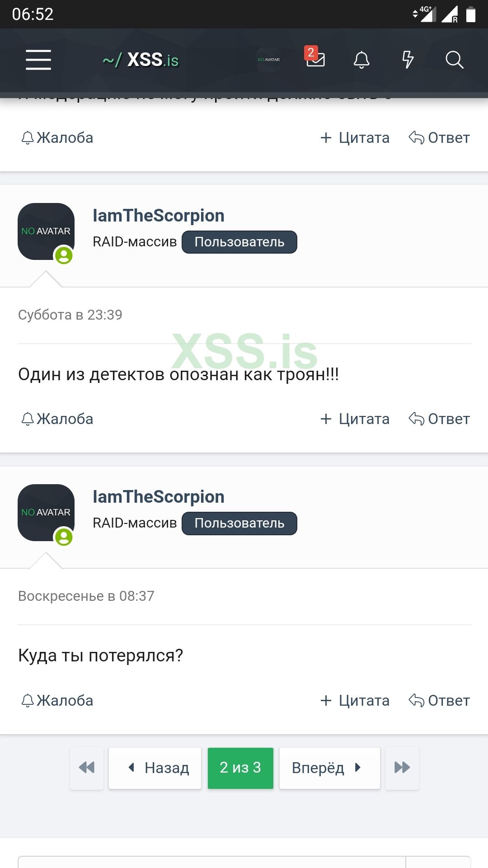This screenshot has height=868, width=488.
Task: Reply to the 'Один из детектов' post
Action: (x=439, y=419)
